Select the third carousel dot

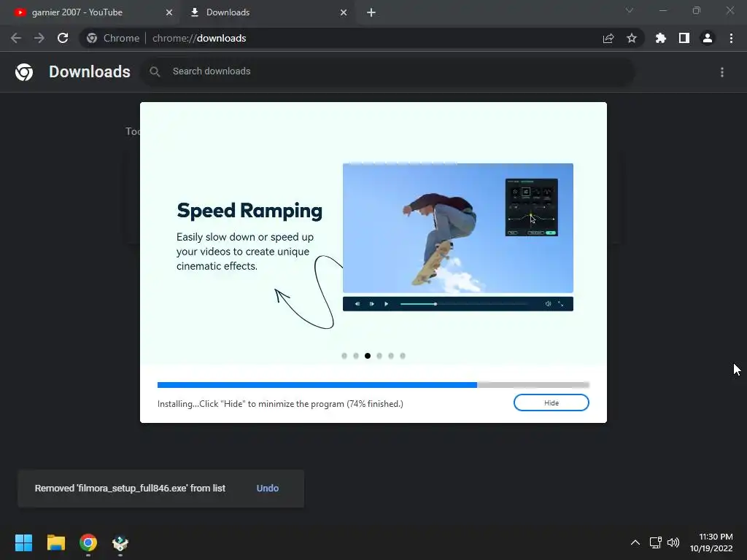pos(368,356)
